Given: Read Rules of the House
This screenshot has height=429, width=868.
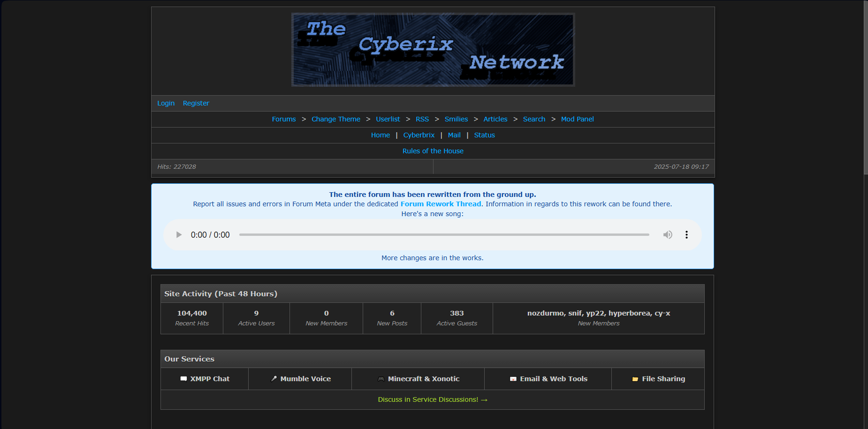Looking at the screenshot, I should (x=433, y=151).
